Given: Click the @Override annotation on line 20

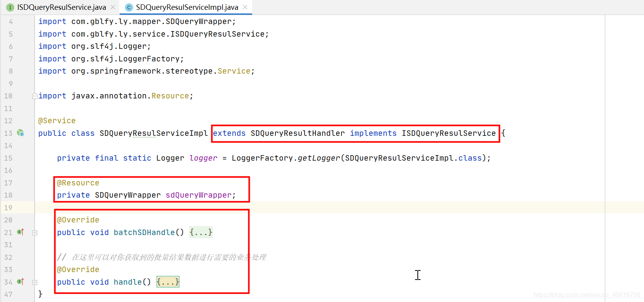Looking at the screenshot, I should tap(78, 220).
